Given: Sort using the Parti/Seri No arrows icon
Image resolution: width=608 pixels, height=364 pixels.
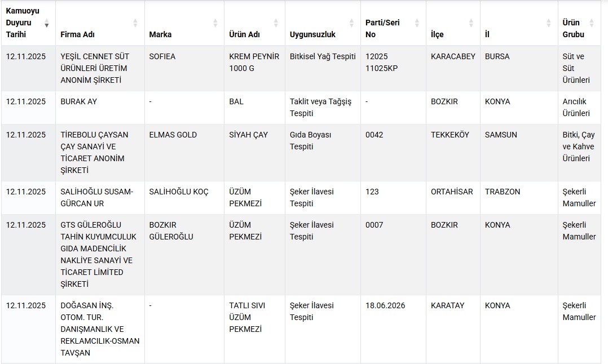Looking at the screenshot, I should (417, 23).
